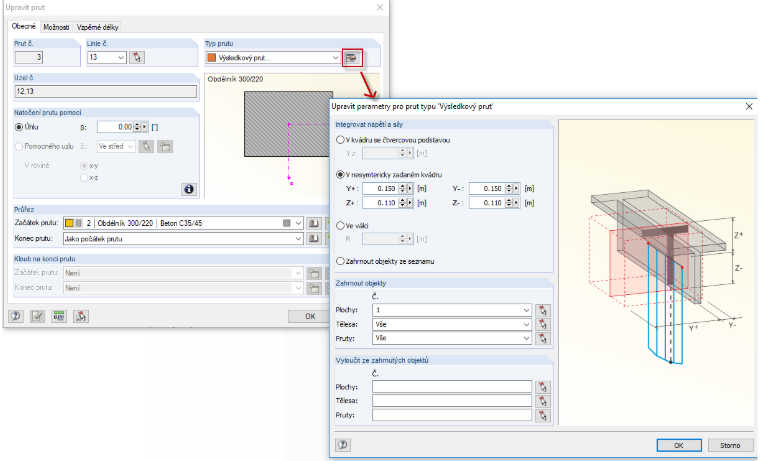Click Y+ value field 0.150
The height and width of the screenshot is (461, 760).
[x=380, y=189]
